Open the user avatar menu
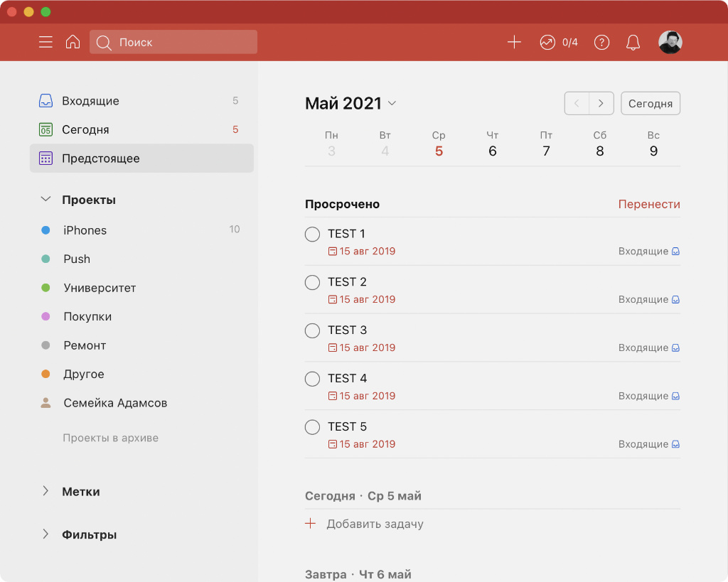The height and width of the screenshot is (582, 728). pyautogui.click(x=670, y=42)
